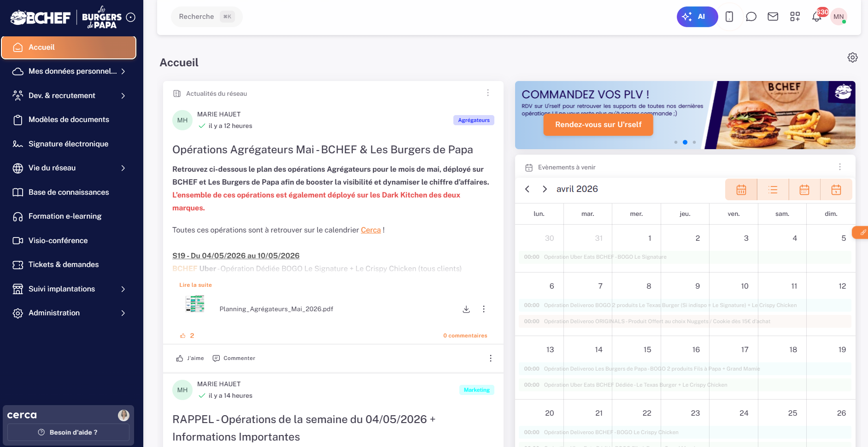Click the orange likes count thumb icon
The width and height of the screenshot is (868, 447).
click(x=182, y=336)
